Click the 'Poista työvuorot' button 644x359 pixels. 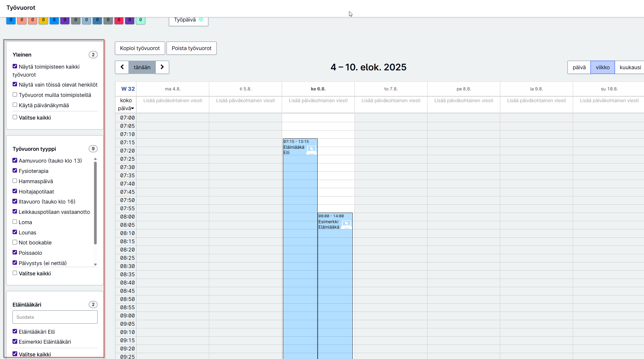tap(191, 48)
